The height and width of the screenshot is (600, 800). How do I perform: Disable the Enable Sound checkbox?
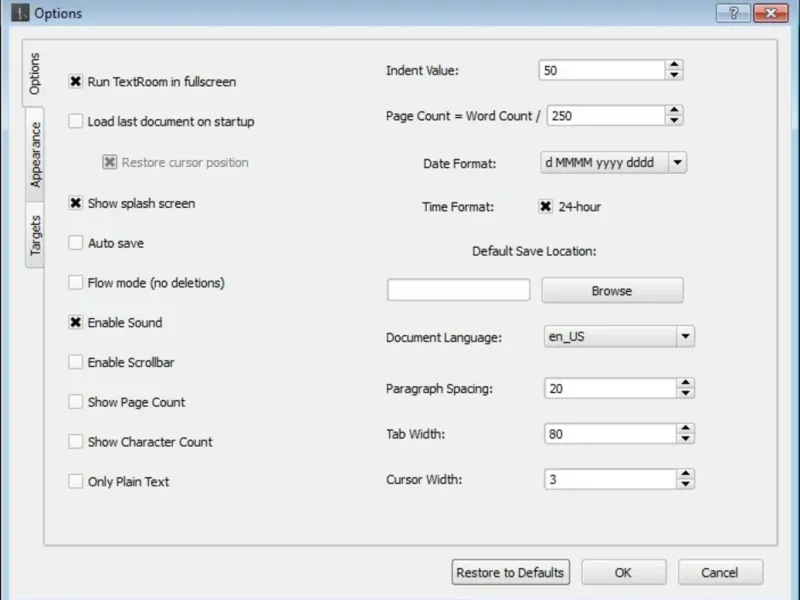point(76,322)
